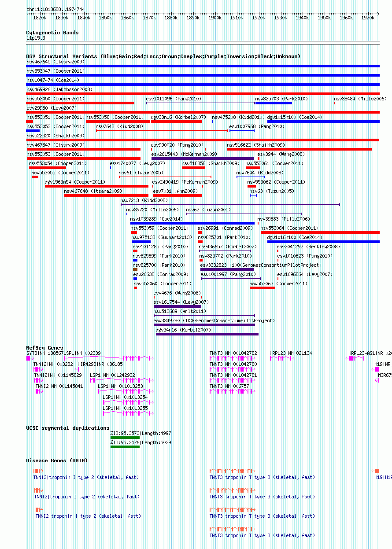Select nsv975138 (Sudmant2013) variant
The height and width of the screenshot is (549, 392).
click(x=162, y=237)
